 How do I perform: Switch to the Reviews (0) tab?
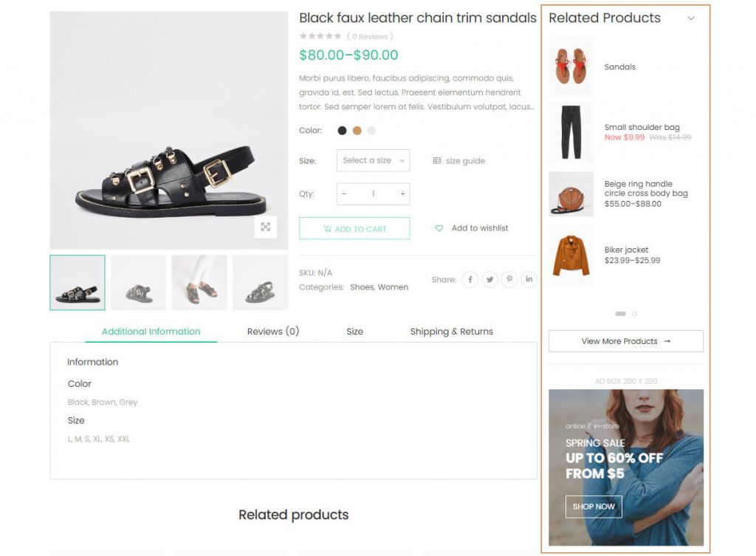(273, 332)
